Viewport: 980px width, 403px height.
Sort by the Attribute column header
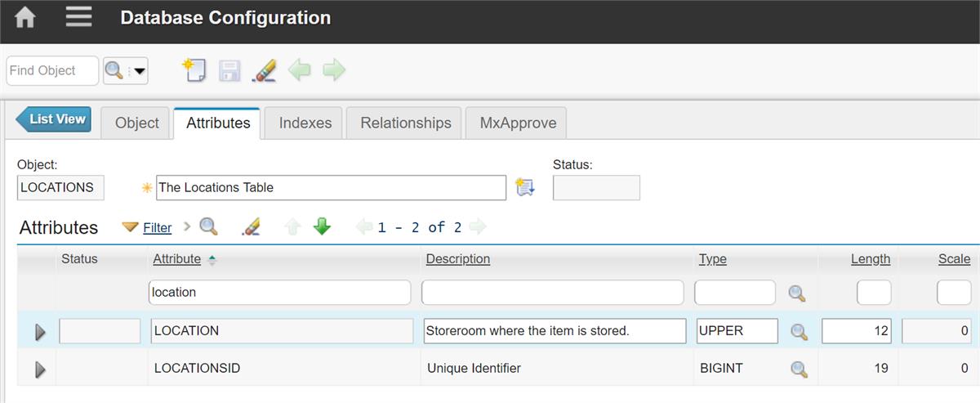coord(177,258)
